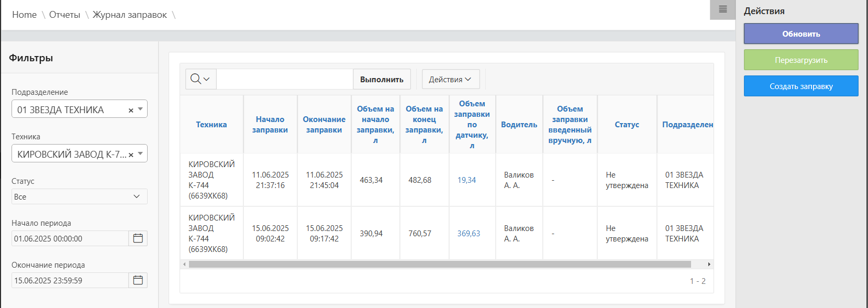Go to Отчеты in breadcrumb
Viewport: 868px width, 308px height.
pyautogui.click(x=64, y=15)
